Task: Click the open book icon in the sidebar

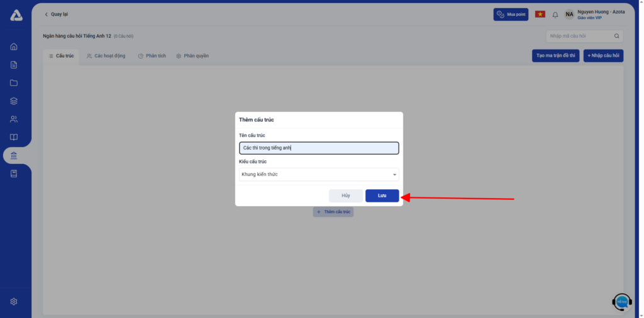Action: tap(14, 138)
